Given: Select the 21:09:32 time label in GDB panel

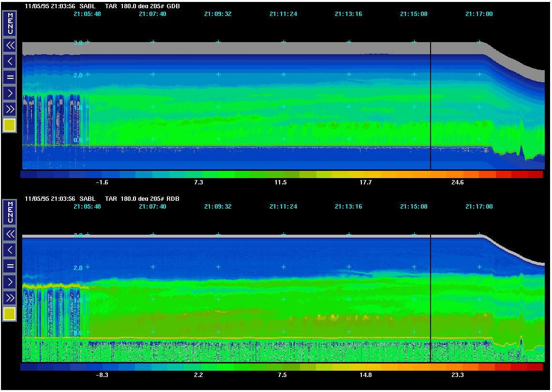Looking at the screenshot, I should click(218, 14).
